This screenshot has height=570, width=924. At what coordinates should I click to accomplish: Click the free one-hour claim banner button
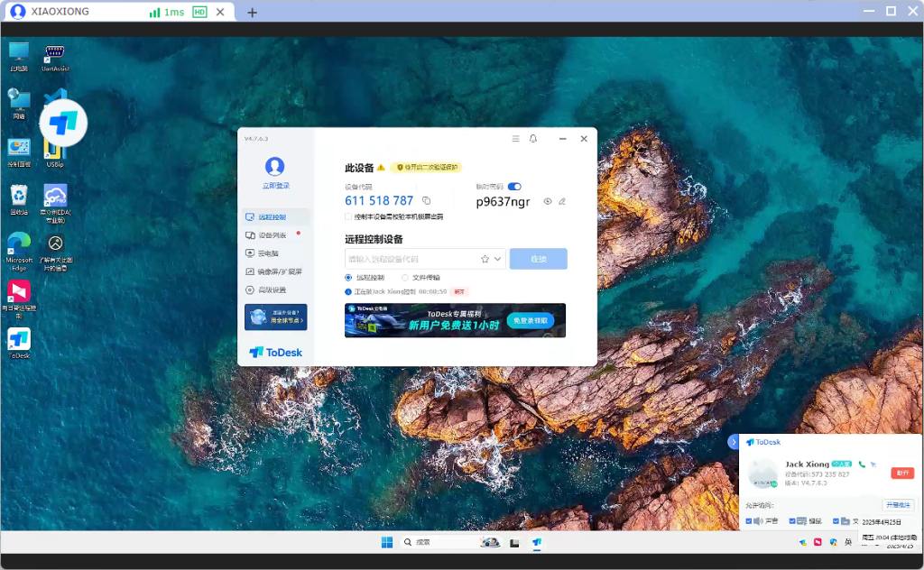click(531, 321)
